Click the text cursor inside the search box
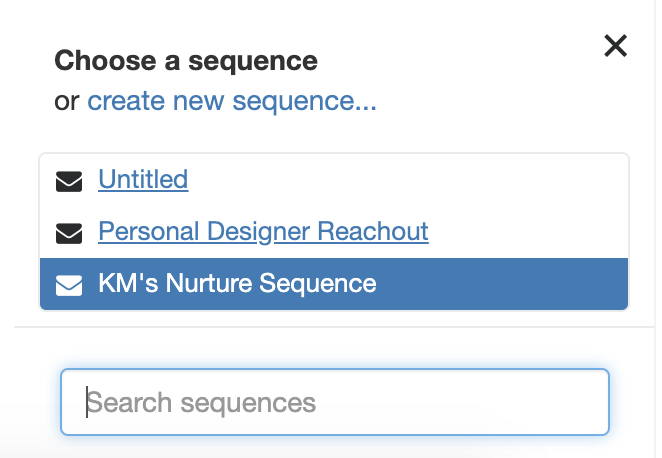 tap(87, 402)
